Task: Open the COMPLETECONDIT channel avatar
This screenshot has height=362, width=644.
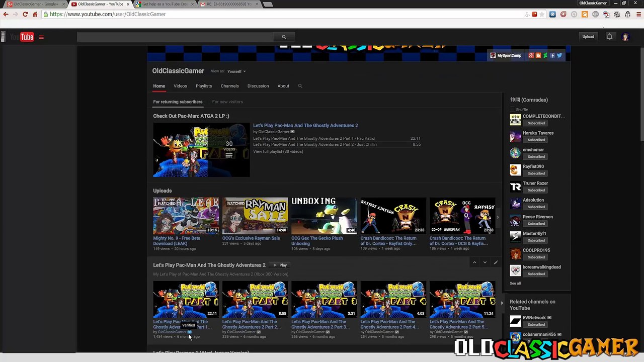Action: click(515, 120)
